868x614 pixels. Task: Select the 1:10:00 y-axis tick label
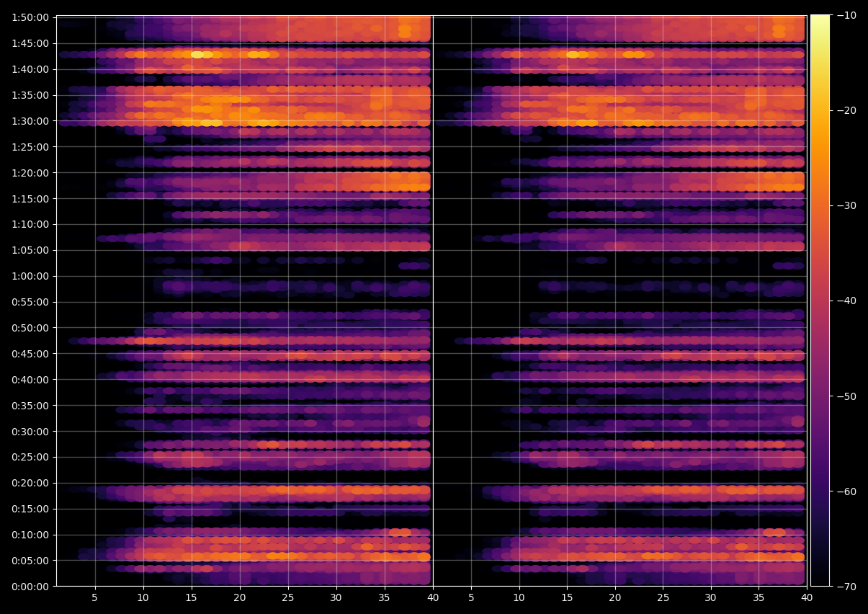pos(30,224)
